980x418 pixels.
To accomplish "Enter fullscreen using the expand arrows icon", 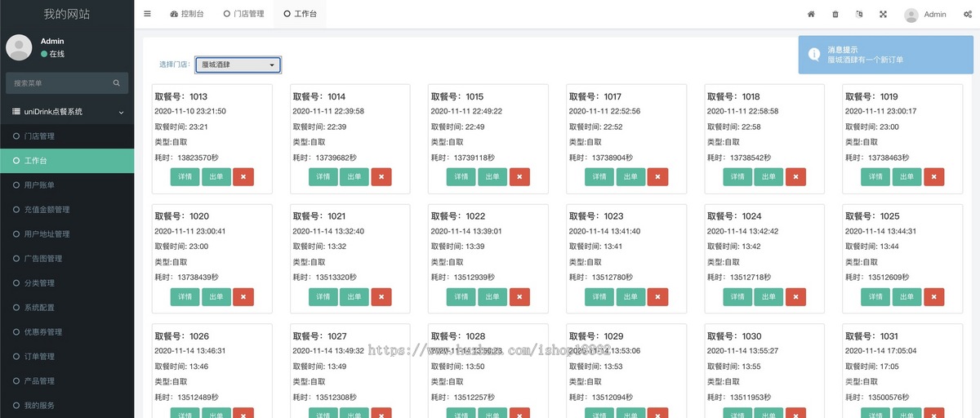I will point(883,14).
